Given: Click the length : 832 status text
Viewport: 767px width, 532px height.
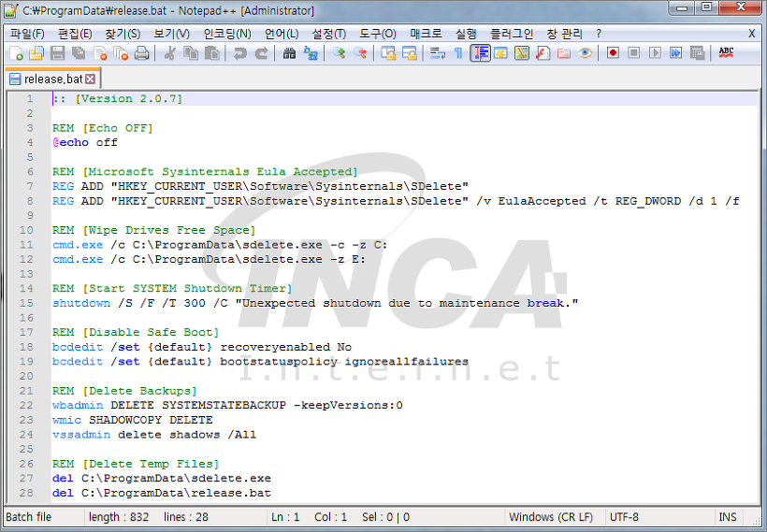Looking at the screenshot, I should [119, 517].
